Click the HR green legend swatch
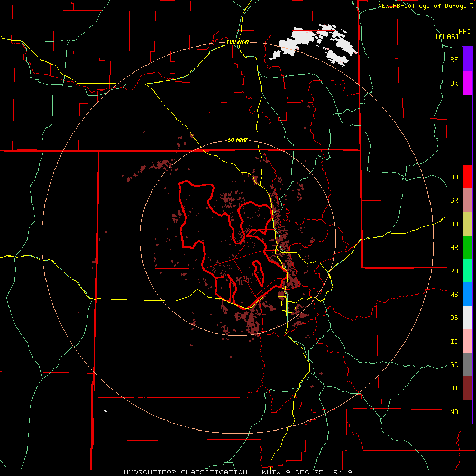The image size is (476, 476). coord(467,248)
